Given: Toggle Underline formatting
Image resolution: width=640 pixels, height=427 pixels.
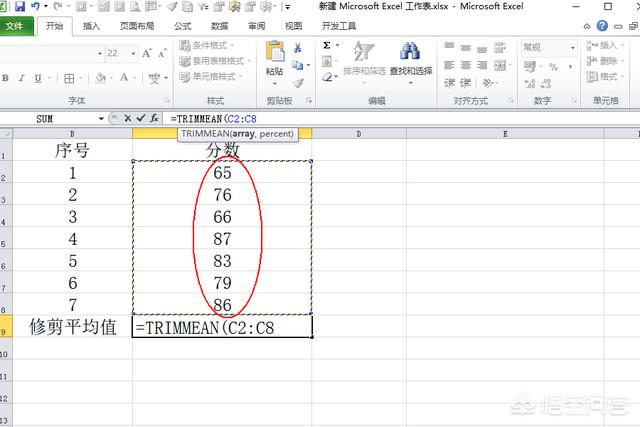Looking at the screenshot, I should click(38, 78).
